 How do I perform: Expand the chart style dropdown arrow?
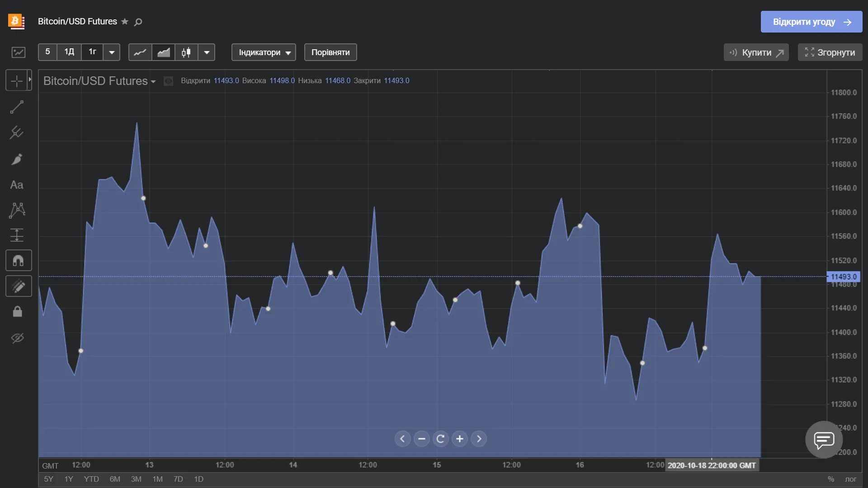click(x=207, y=52)
